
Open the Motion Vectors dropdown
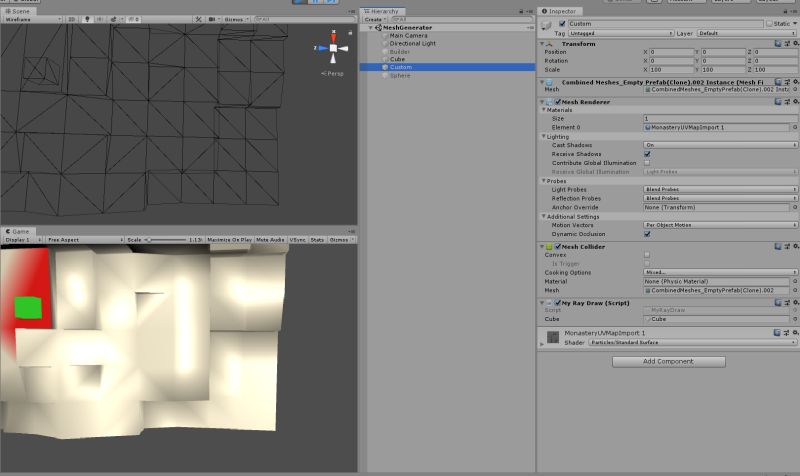(720, 225)
